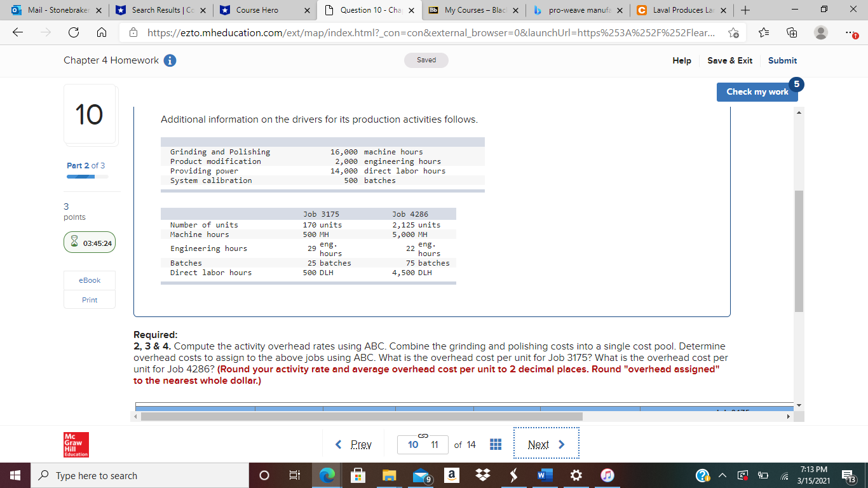Viewport: 868px width, 488px height.
Task: Open Dropbox from the taskbar
Action: coord(483,475)
